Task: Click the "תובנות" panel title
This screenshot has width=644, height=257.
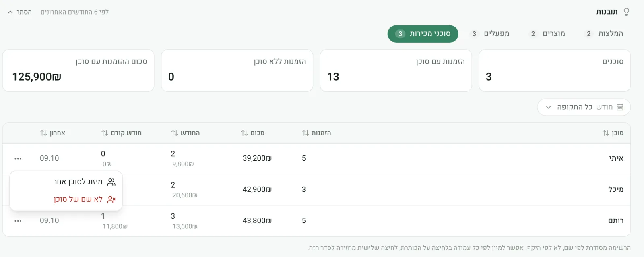Action: click(x=607, y=12)
